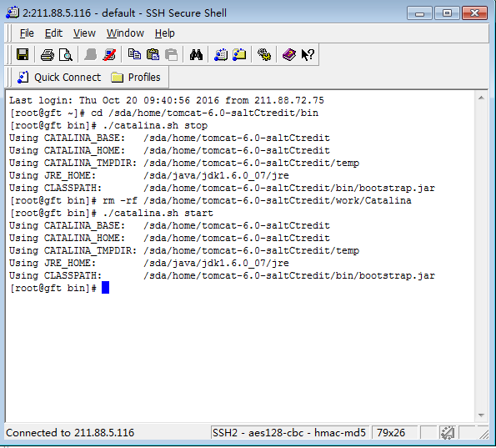Open a New Terminal Window icon
The height and width of the screenshot is (448, 496).
click(x=221, y=55)
